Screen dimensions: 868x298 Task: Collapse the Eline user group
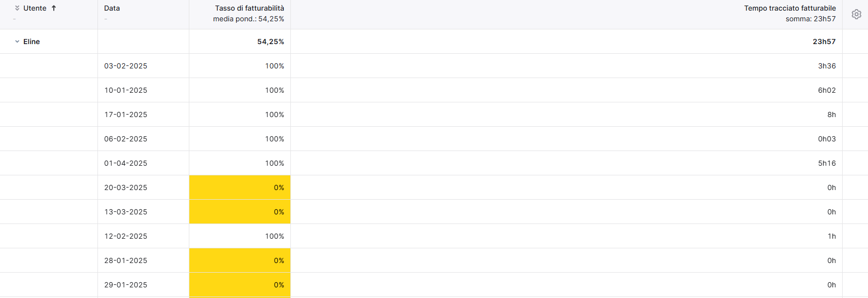click(17, 42)
